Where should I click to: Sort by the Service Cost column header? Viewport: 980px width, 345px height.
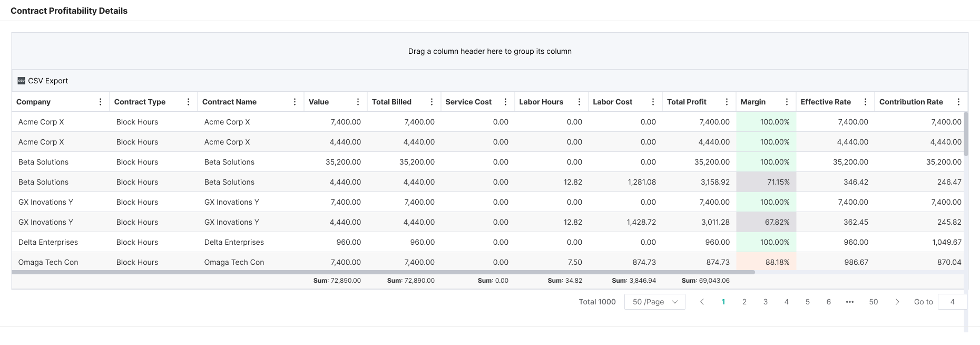point(468,102)
